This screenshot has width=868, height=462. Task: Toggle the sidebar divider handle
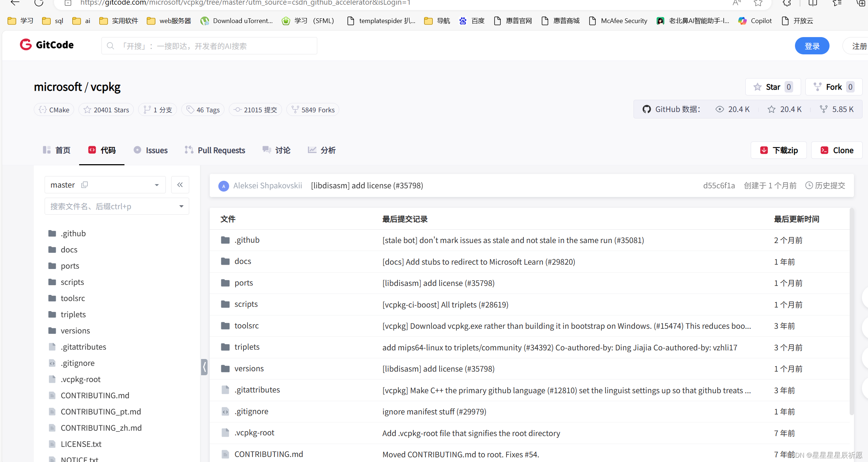pyautogui.click(x=204, y=367)
